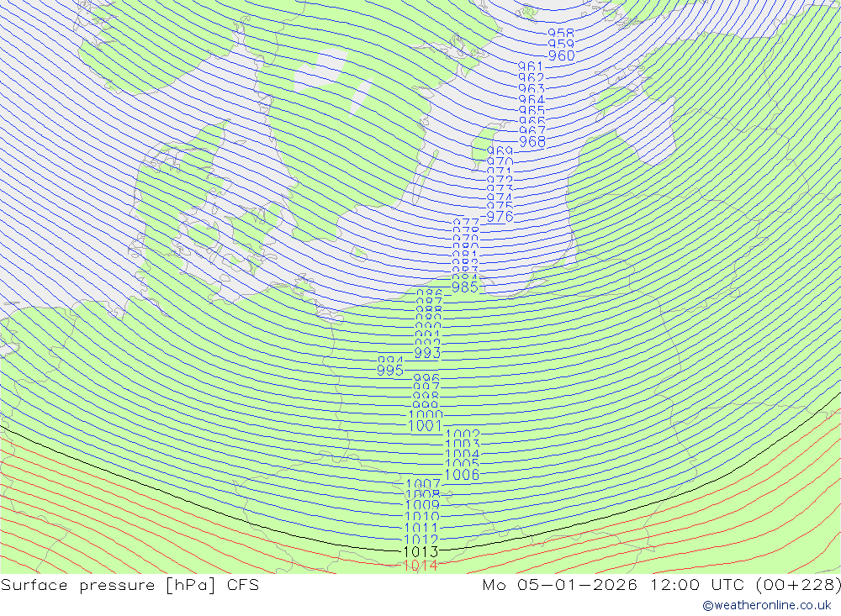
Task: Click the 985 isobar label
Action: point(464,287)
